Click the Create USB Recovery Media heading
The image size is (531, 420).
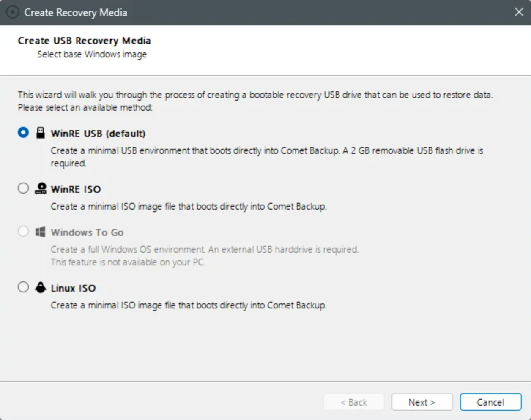pos(84,41)
